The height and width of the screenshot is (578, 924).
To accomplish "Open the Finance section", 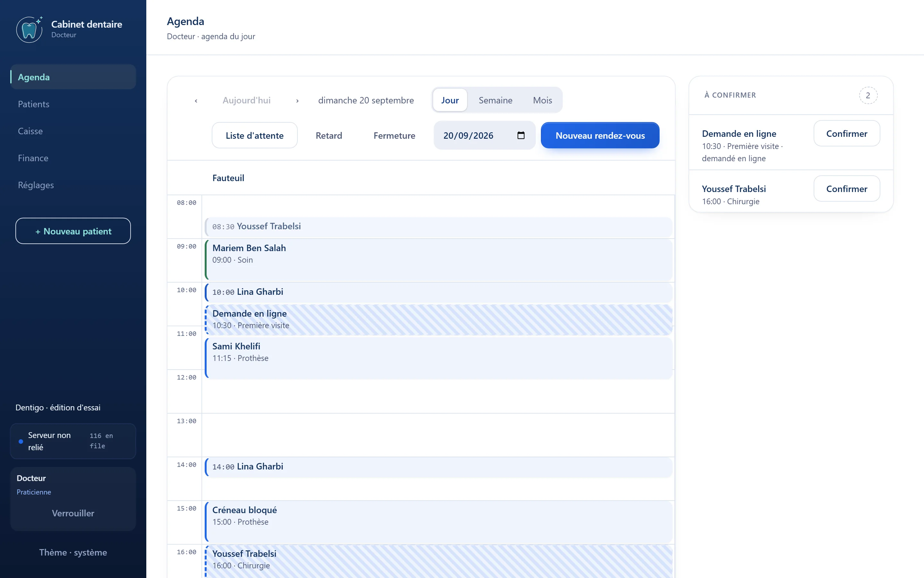I will tap(73, 158).
